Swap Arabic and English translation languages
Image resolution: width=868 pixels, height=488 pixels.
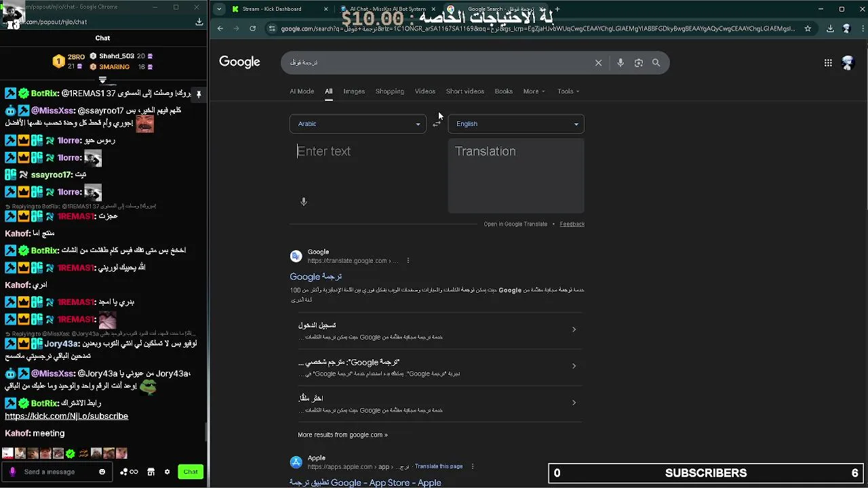(437, 123)
